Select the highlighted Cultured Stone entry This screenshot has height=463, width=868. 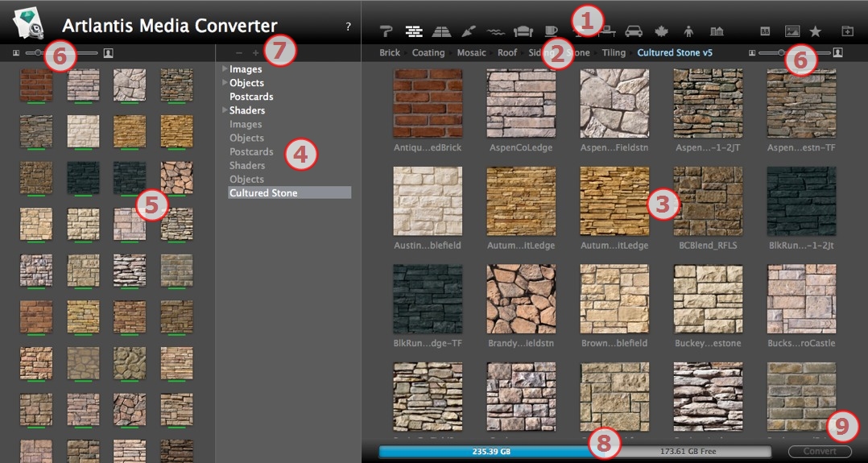[x=290, y=192]
